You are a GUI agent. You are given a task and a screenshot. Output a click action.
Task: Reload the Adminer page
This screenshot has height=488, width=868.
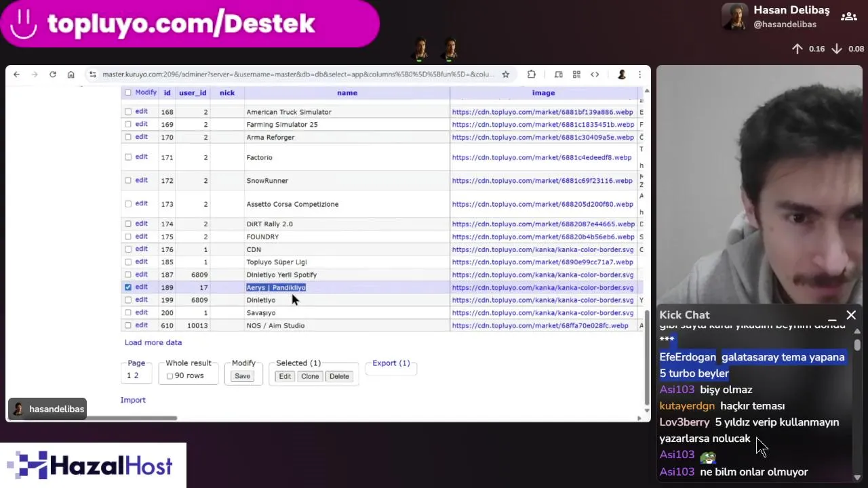point(52,75)
